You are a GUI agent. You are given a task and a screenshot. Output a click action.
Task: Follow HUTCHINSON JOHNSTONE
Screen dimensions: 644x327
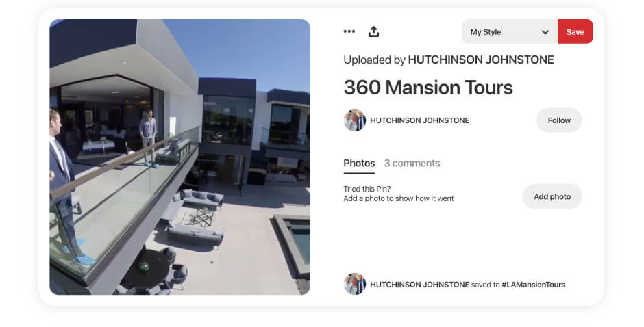[x=559, y=120]
